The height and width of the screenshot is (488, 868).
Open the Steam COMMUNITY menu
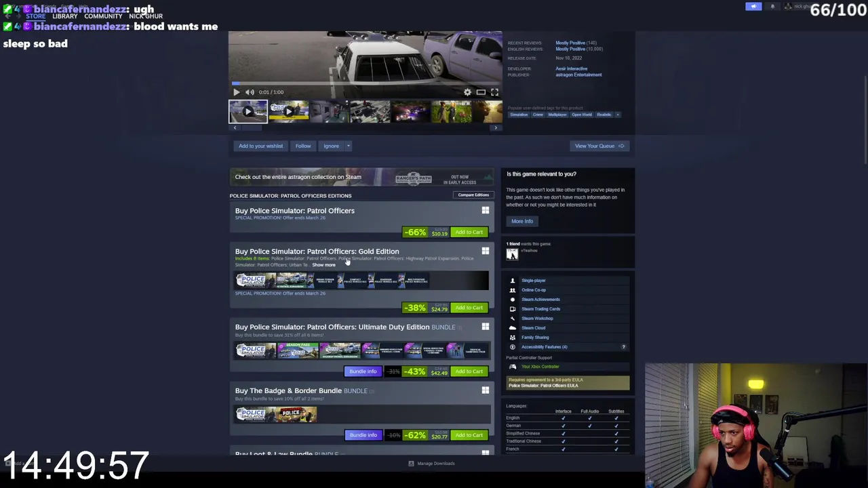click(103, 16)
